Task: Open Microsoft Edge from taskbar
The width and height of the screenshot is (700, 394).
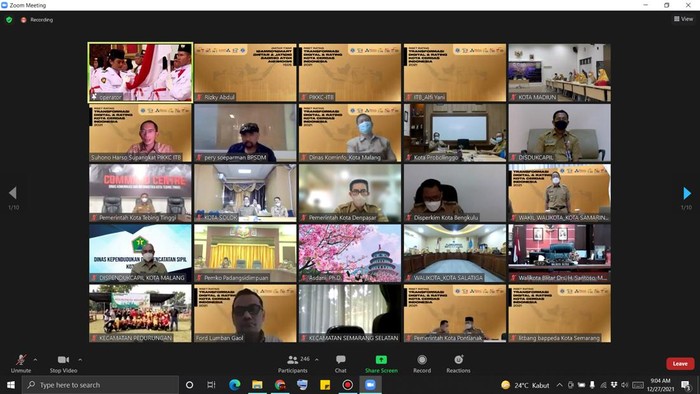Action: pyautogui.click(x=235, y=385)
